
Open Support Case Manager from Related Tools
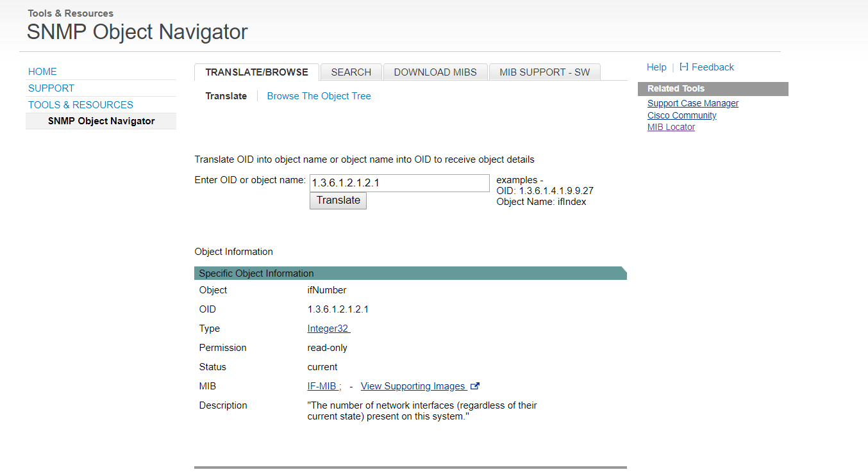[x=692, y=102]
